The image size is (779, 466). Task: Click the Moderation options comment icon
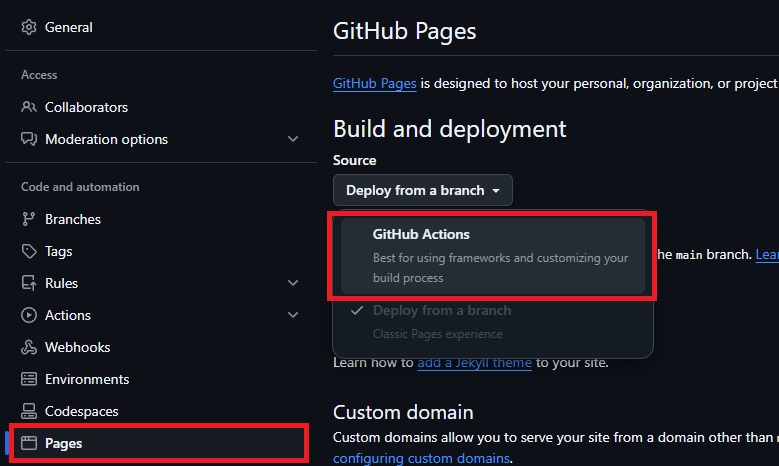tap(29, 139)
